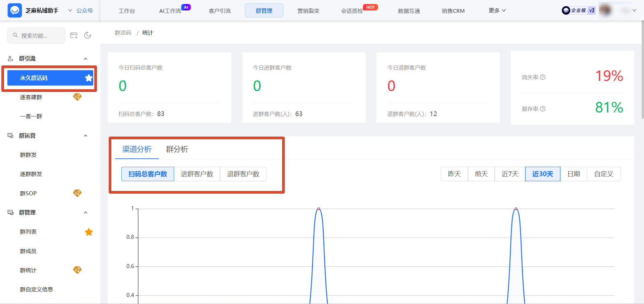644x304 pixels.
Task: Collapse the 群引流 section chevron
Action: [x=86, y=59]
